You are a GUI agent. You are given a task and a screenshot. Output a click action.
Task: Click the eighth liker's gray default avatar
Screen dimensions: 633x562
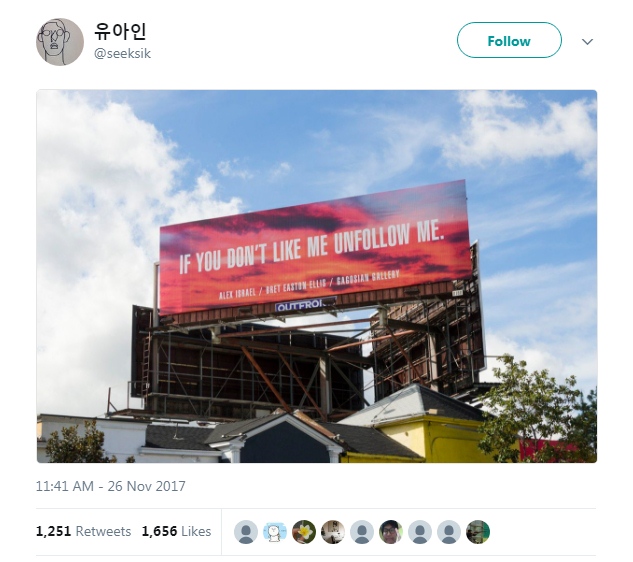449,532
